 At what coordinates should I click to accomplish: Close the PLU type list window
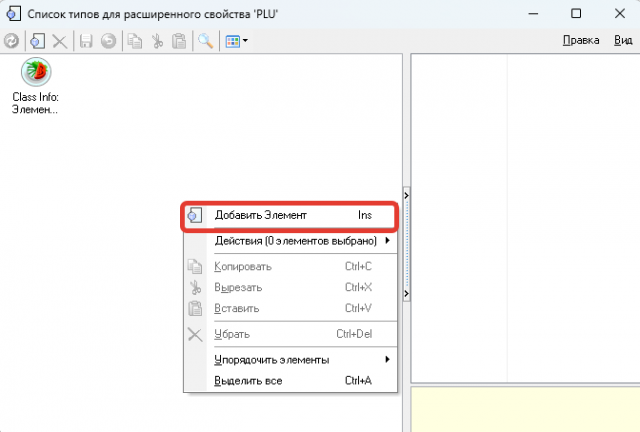620,14
